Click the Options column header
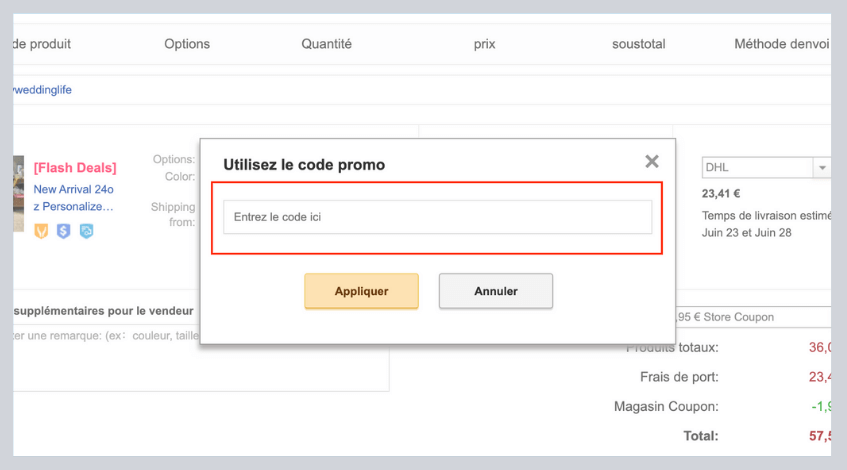Image resolution: width=847 pixels, height=470 pixels. tap(187, 44)
